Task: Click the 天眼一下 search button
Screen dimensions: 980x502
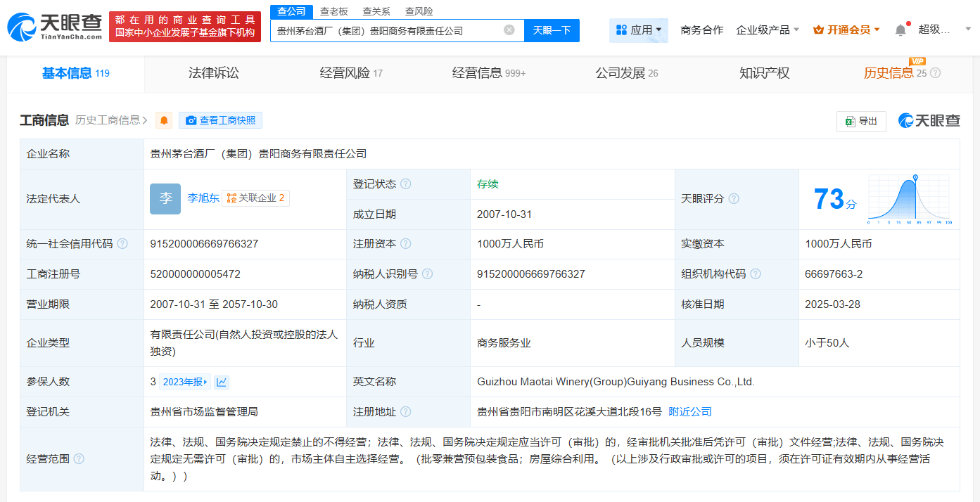Action: [552, 30]
